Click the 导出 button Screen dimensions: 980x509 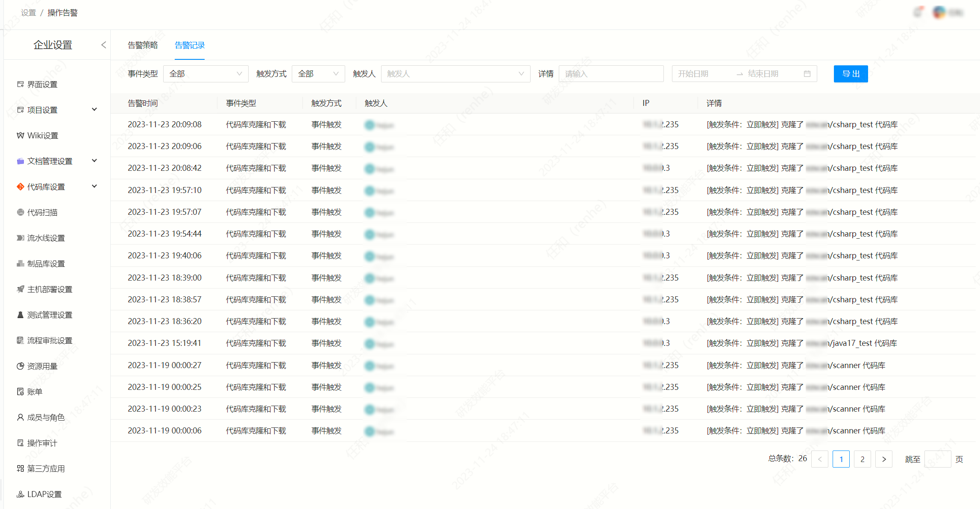click(850, 74)
